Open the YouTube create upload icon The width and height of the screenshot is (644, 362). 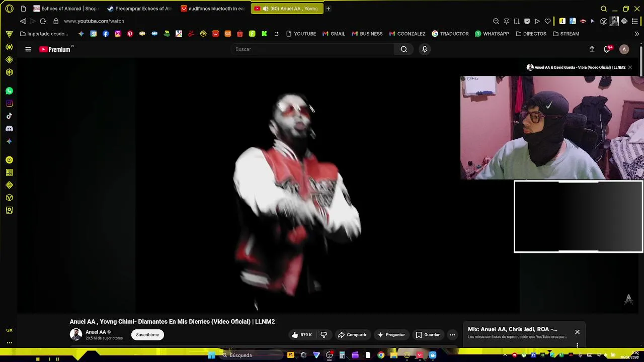(592, 49)
